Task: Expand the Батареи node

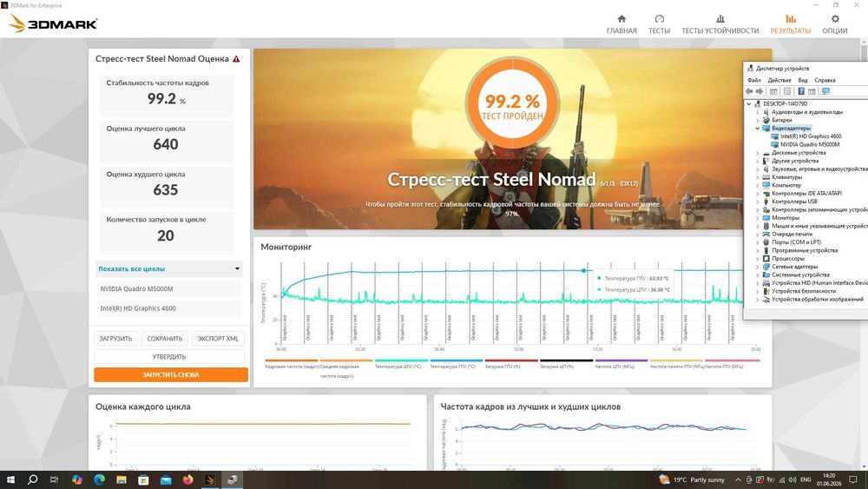Action: point(757,120)
